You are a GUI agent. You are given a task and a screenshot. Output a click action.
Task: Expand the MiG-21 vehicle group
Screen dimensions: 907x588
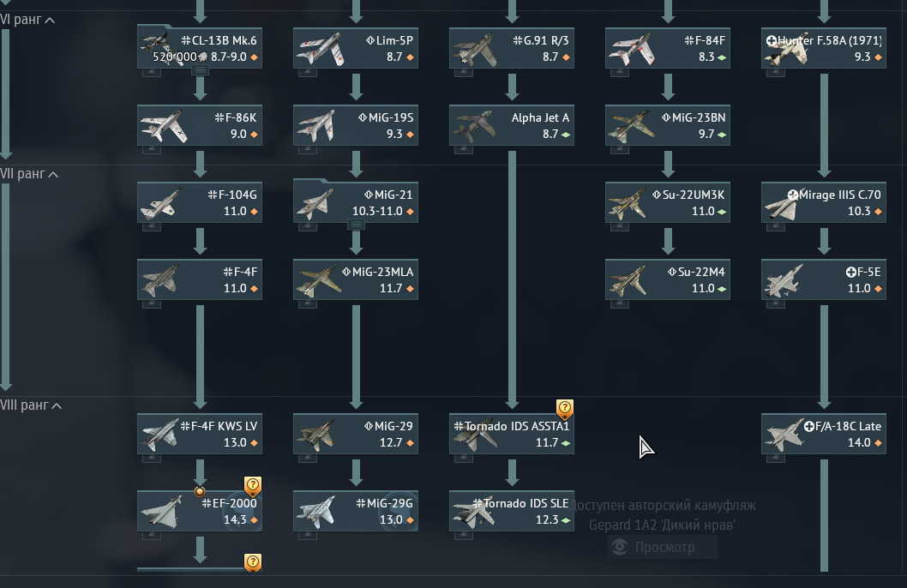[356, 225]
